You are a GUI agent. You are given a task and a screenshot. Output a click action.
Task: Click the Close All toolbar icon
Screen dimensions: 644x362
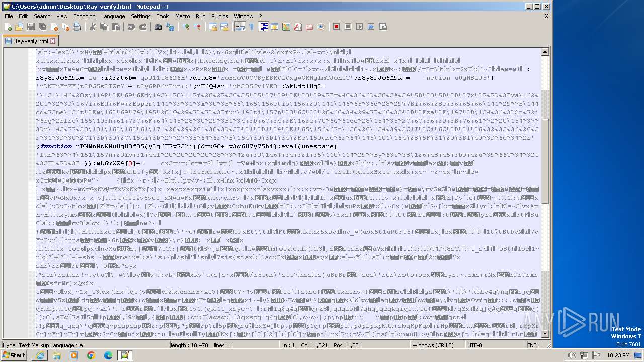[65, 27]
